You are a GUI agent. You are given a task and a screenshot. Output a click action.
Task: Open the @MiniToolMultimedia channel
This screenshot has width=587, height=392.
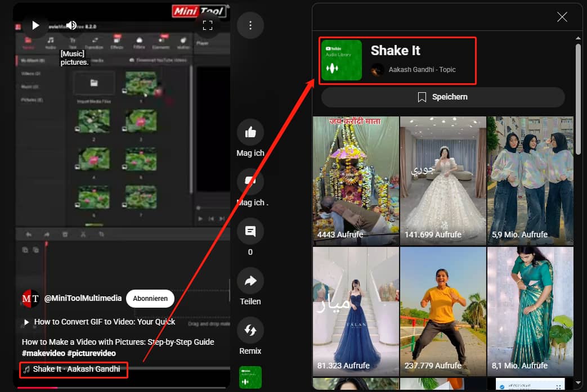pyautogui.click(x=83, y=298)
